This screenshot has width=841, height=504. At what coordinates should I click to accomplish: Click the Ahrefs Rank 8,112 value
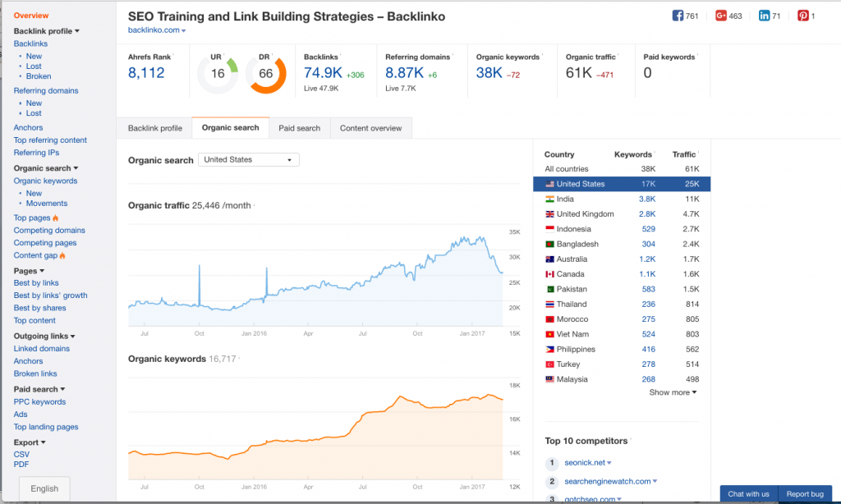pyautogui.click(x=146, y=72)
